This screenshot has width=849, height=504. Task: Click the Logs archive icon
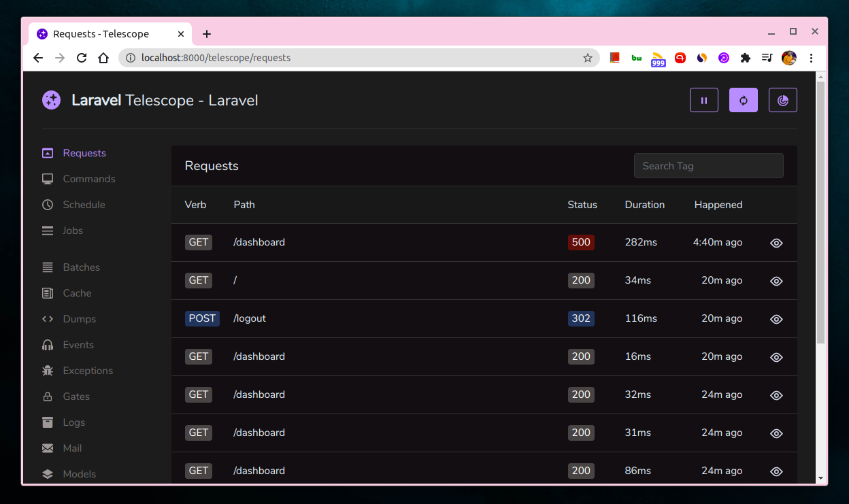(x=48, y=422)
